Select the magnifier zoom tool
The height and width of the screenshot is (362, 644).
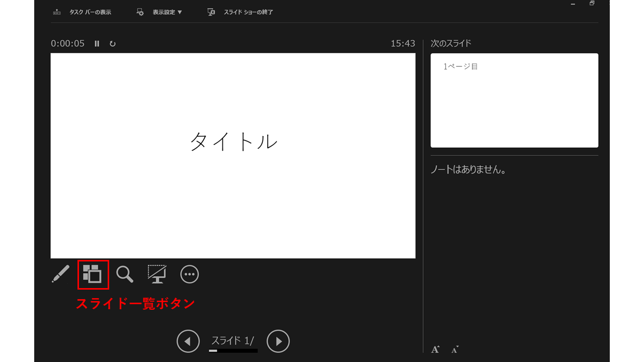point(125,275)
